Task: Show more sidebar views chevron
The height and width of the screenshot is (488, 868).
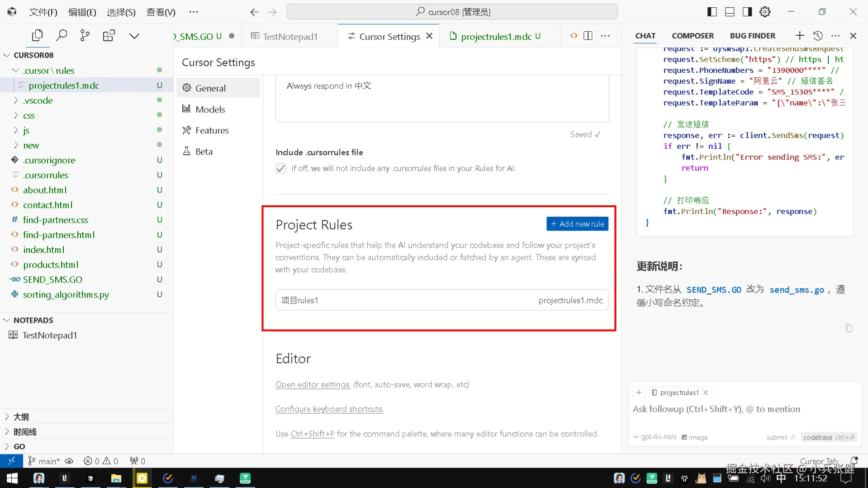Action: click(134, 36)
